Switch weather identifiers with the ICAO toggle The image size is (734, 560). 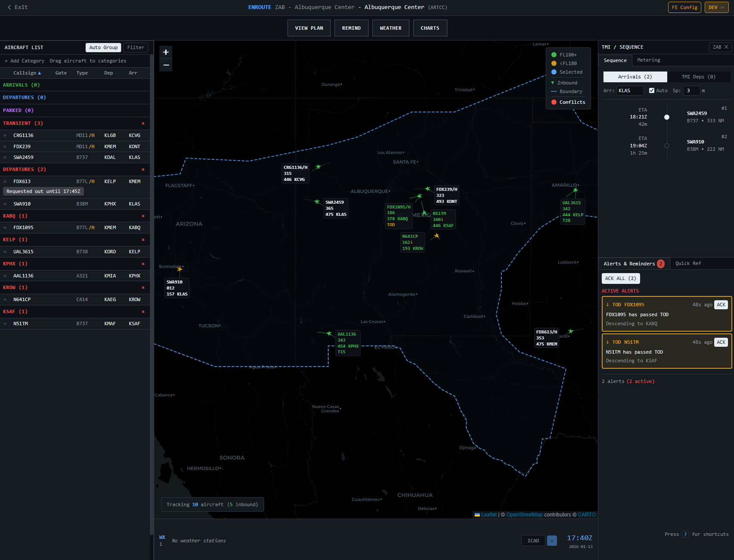(533, 540)
